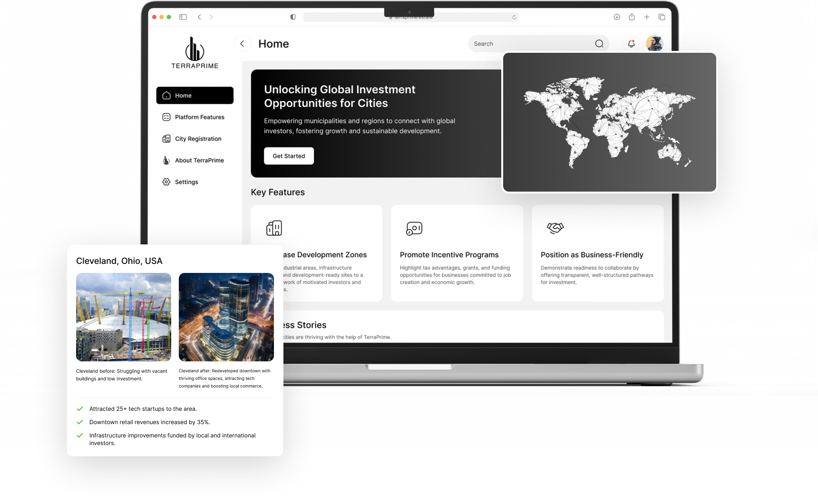Click the TerraPrime logo in the sidebar

pos(195,53)
